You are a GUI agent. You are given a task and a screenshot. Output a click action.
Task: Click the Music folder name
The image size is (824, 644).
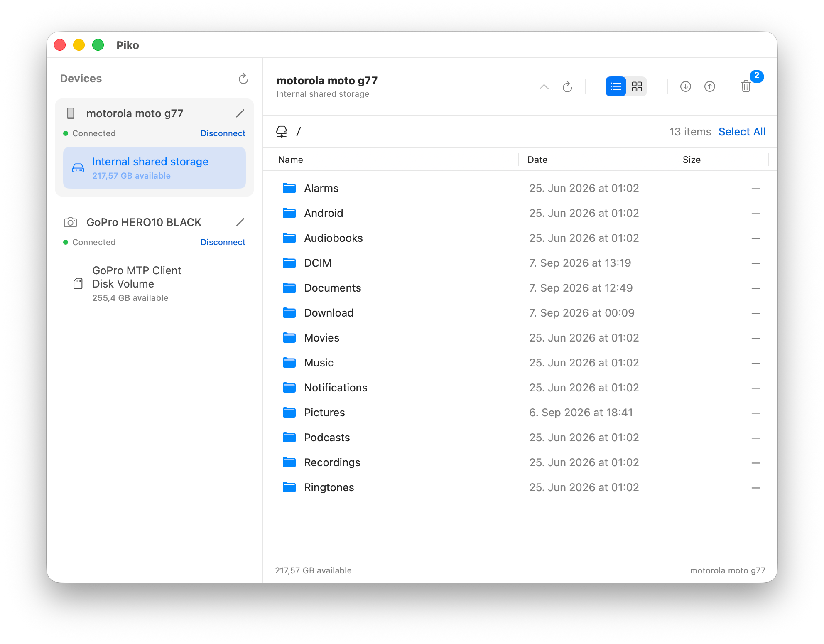319,363
